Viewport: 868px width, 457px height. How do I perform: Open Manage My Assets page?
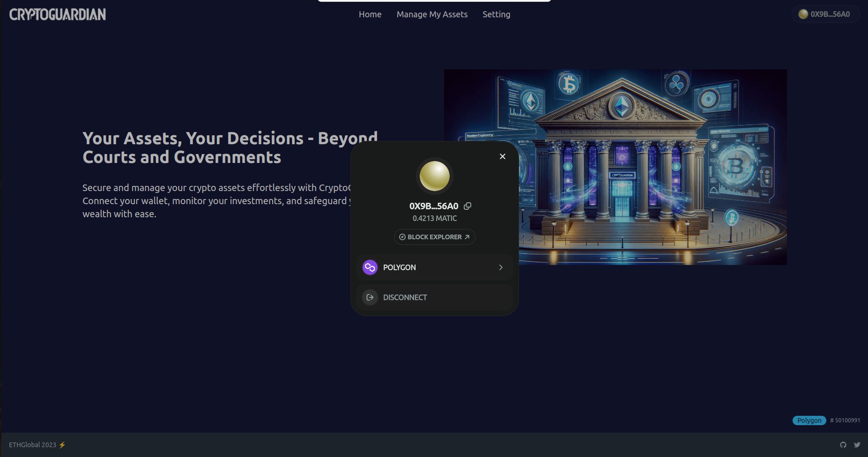coord(432,15)
